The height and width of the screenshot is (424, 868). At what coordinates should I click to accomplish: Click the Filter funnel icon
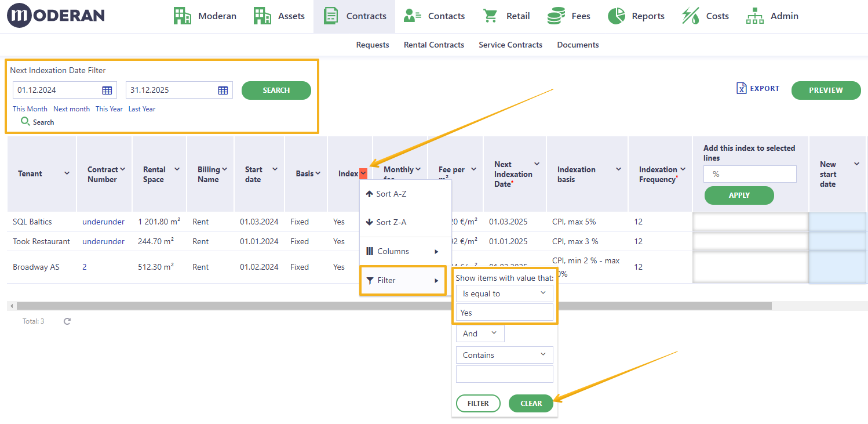[369, 280]
